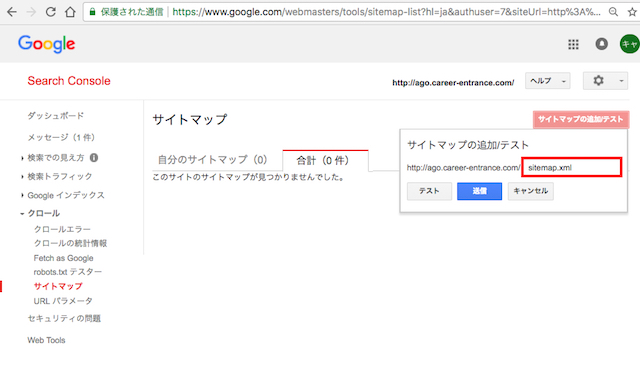640x380 pixels.
Task: Click the browser address bar URL
Action: point(386,12)
